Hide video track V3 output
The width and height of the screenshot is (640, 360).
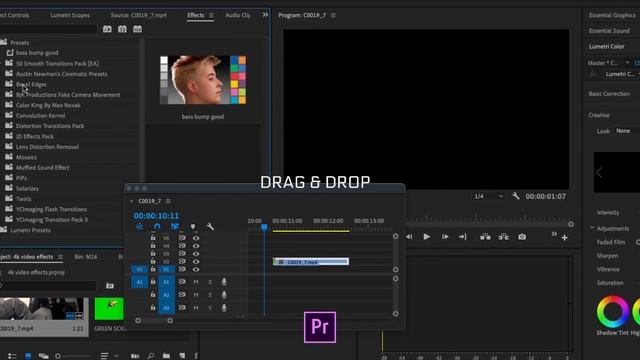(196, 253)
